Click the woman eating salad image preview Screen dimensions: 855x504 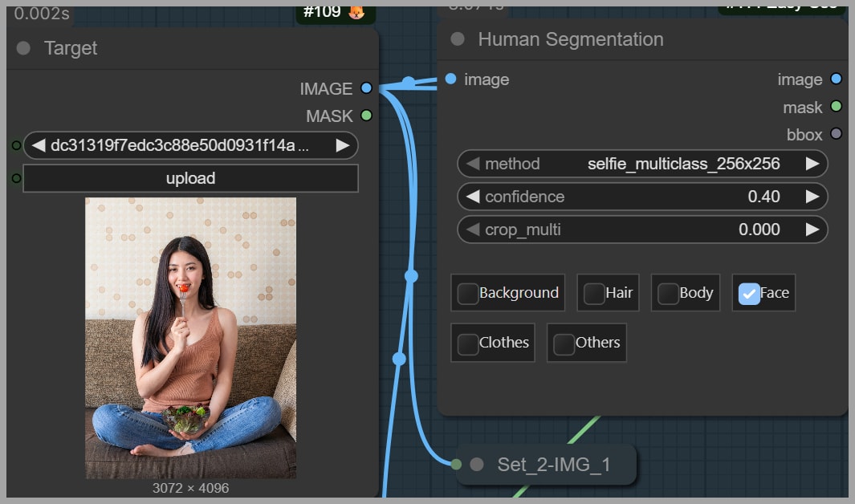pyautogui.click(x=190, y=337)
